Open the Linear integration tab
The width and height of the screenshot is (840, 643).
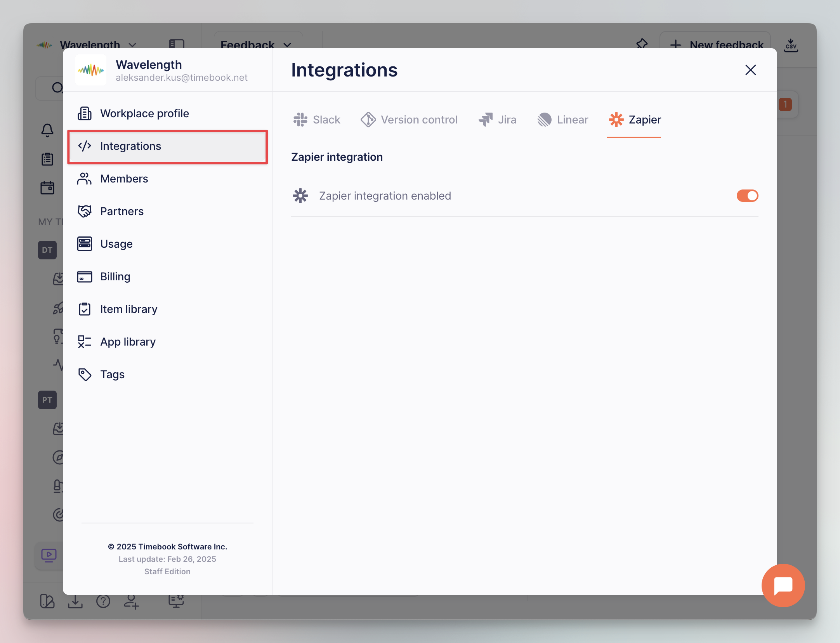[x=563, y=120]
